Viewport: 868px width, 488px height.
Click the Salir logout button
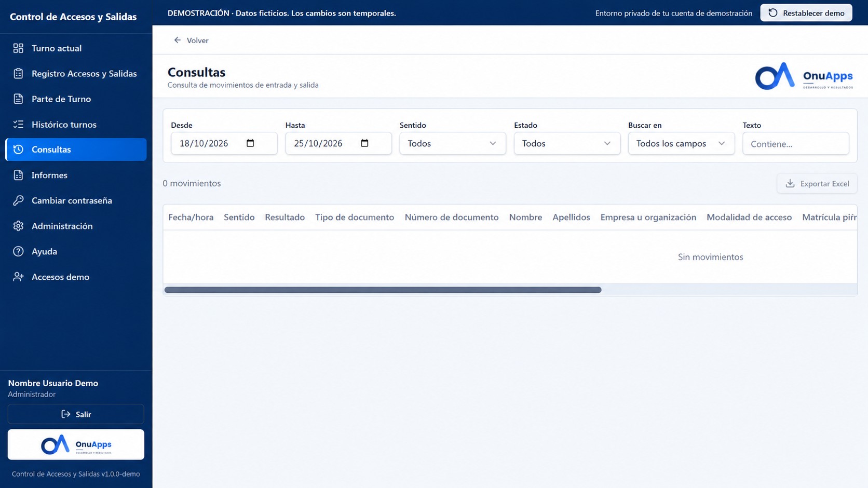[x=76, y=414]
